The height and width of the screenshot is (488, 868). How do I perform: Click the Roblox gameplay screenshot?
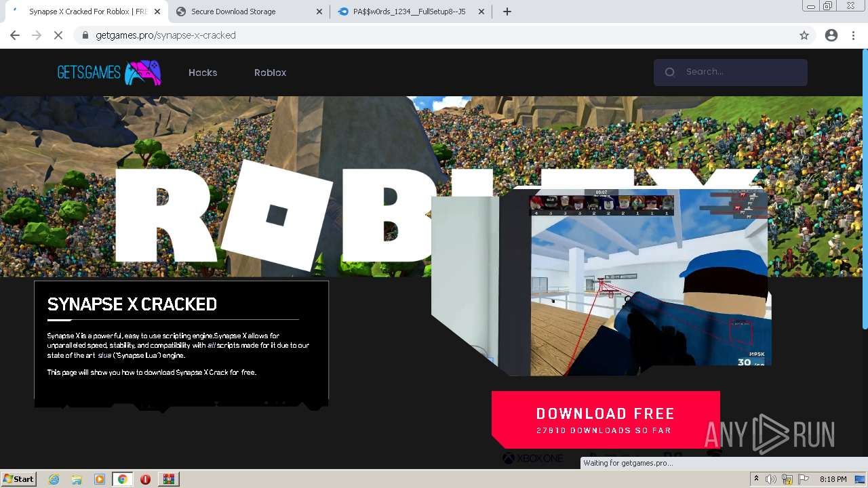point(601,282)
